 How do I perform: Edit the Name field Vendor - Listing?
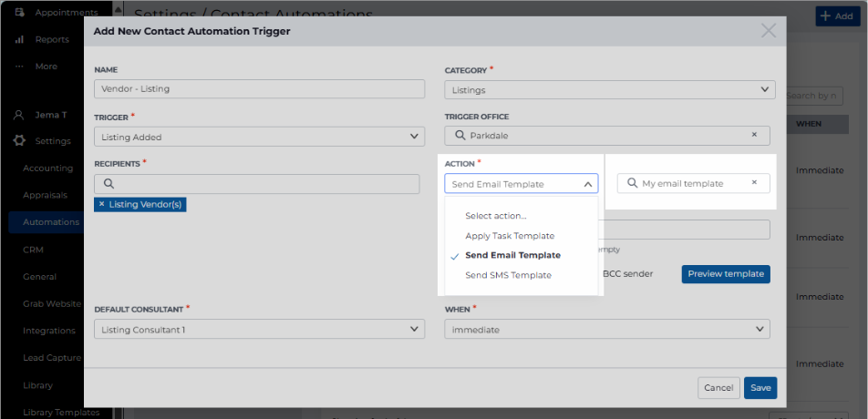260,88
